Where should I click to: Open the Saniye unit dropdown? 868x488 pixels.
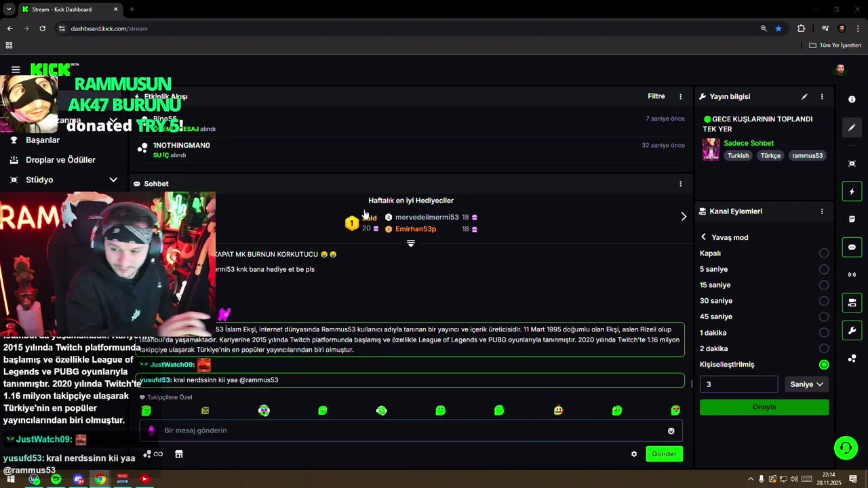point(806,384)
